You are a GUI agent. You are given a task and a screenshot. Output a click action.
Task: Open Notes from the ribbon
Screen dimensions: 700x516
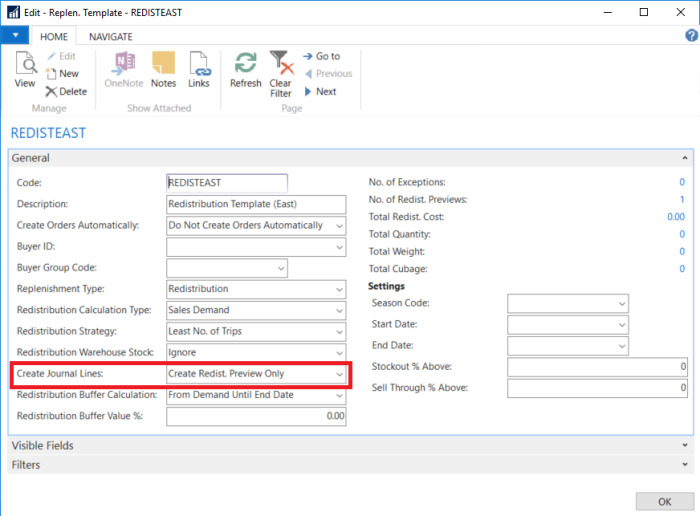[163, 71]
